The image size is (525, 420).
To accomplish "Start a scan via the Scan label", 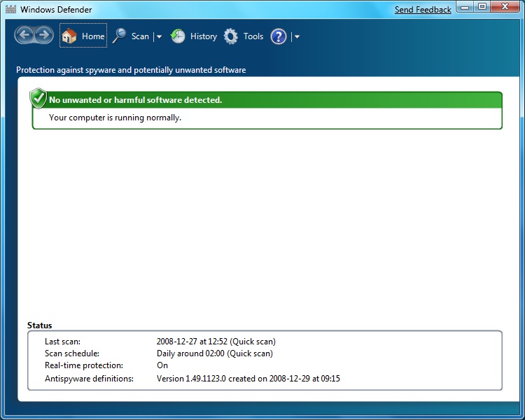I will (140, 36).
